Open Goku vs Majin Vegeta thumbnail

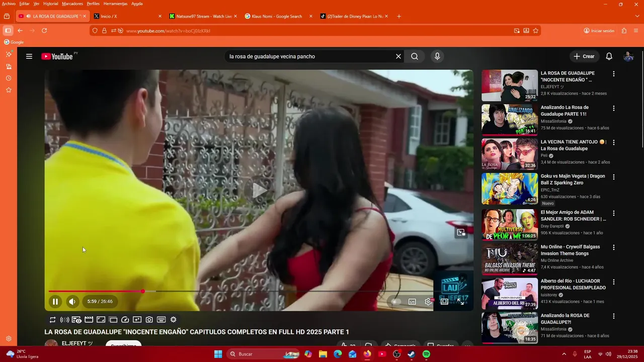point(510,189)
